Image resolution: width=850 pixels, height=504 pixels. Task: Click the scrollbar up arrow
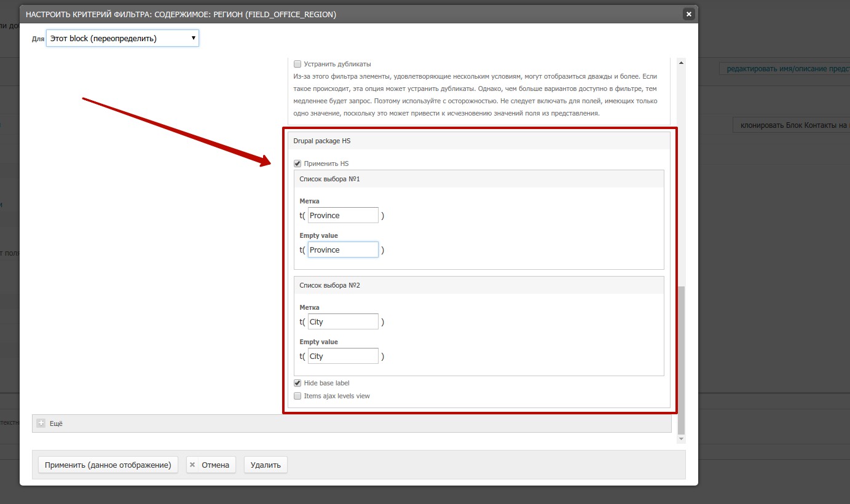[680, 63]
